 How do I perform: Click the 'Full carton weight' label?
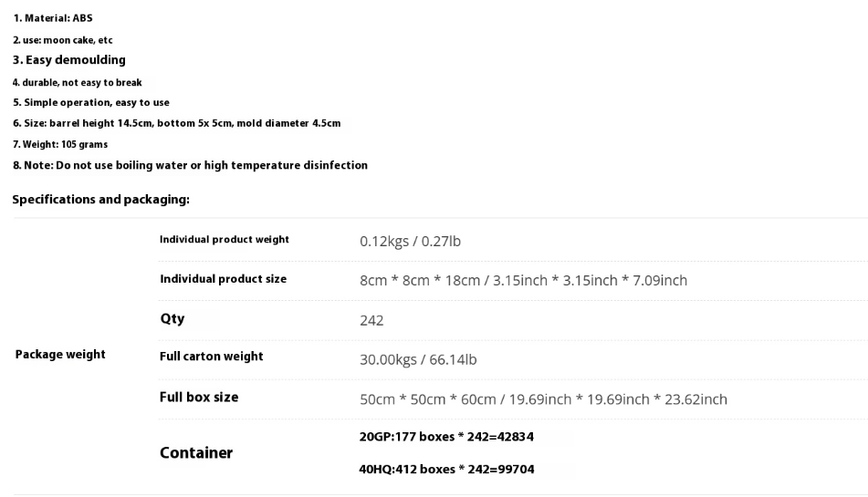click(212, 357)
